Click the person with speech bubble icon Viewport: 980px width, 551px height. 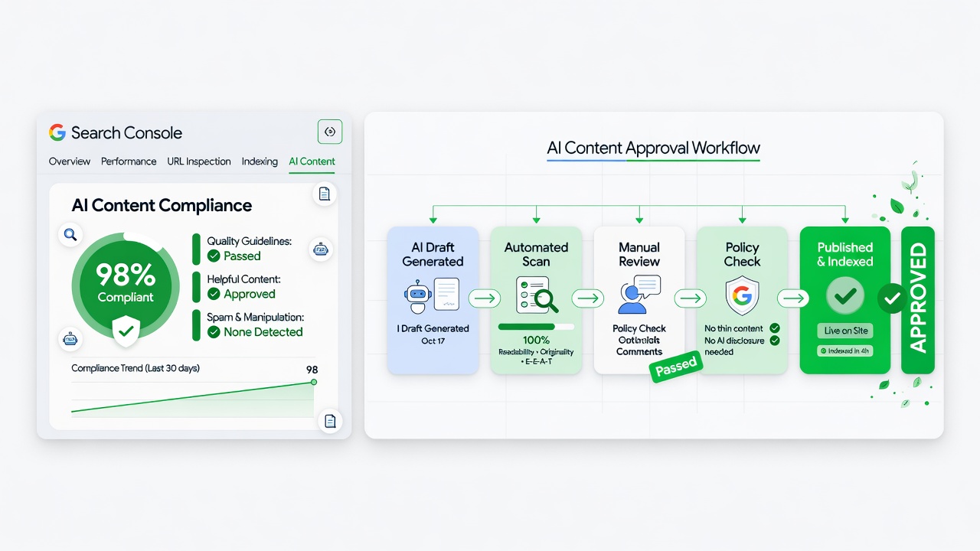click(x=639, y=295)
